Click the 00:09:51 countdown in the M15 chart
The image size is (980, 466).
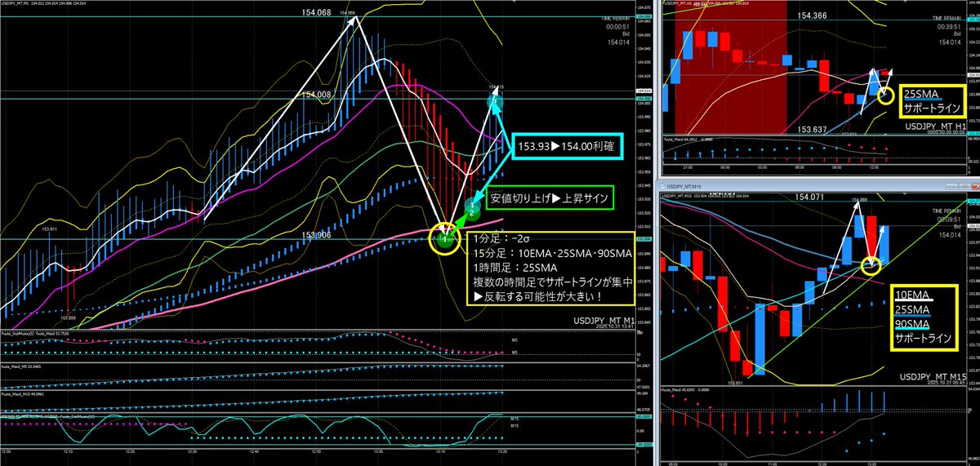pyautogui.click(x=948, y=219)
